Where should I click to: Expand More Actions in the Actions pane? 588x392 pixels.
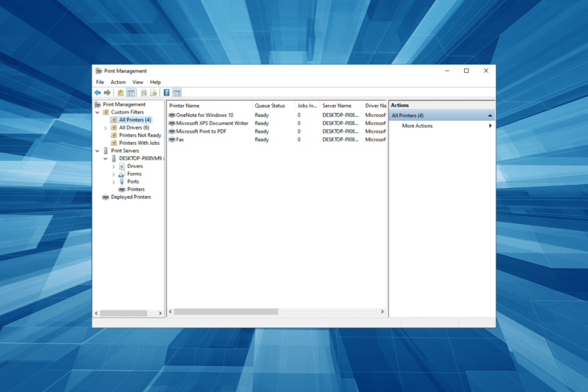click(x=490, y=126)
